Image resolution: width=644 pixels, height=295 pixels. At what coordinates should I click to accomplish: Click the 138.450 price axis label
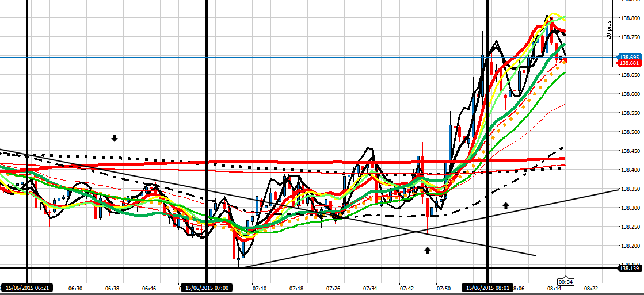tap(631, 151)
